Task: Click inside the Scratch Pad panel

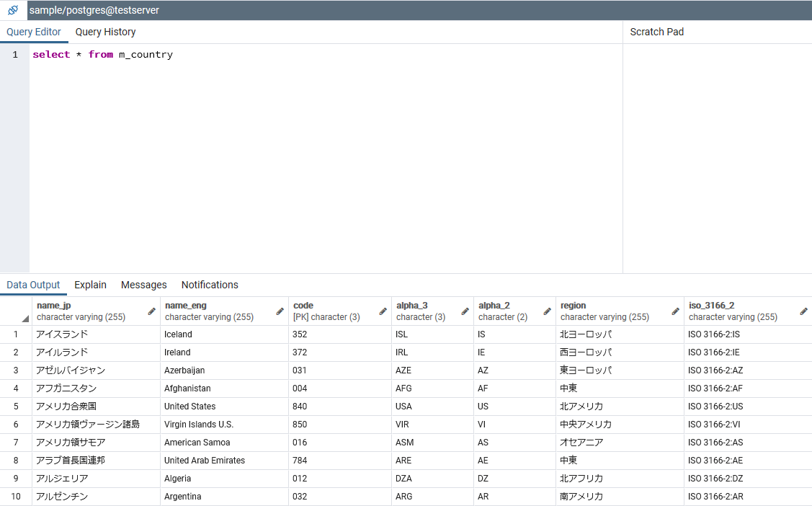Action: (x=717, y=144)
